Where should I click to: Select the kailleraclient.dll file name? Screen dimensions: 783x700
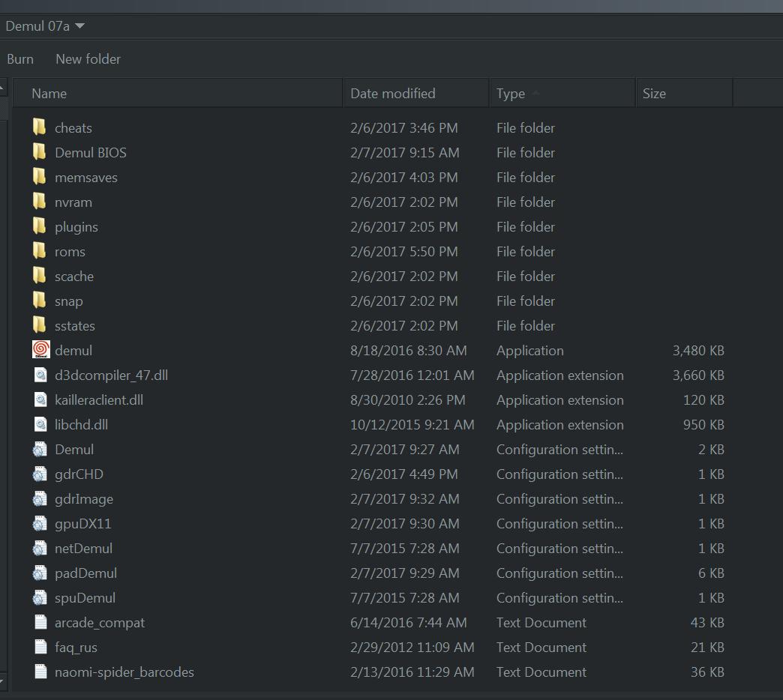(x=99, y=399)
